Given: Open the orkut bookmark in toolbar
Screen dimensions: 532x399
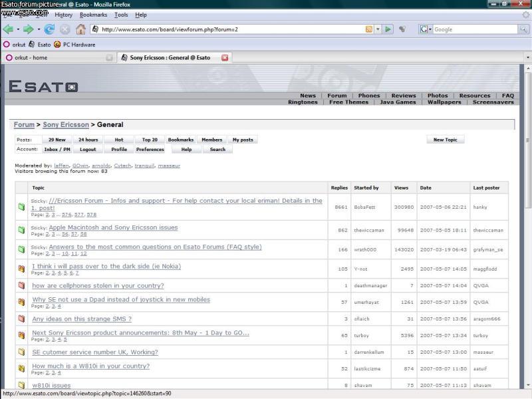Looking at the screenshot, I should coord(14,45).
